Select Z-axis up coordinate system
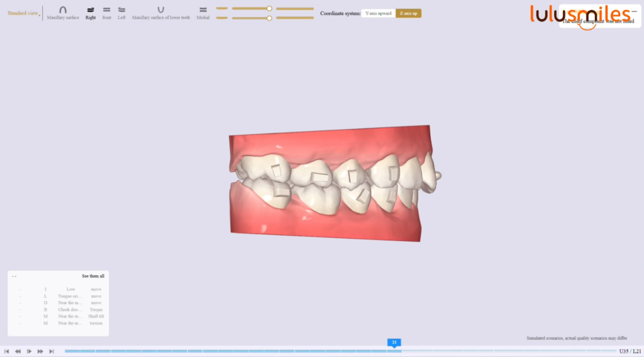The height and width of the screenshot is (357, 644). point(408,13)
